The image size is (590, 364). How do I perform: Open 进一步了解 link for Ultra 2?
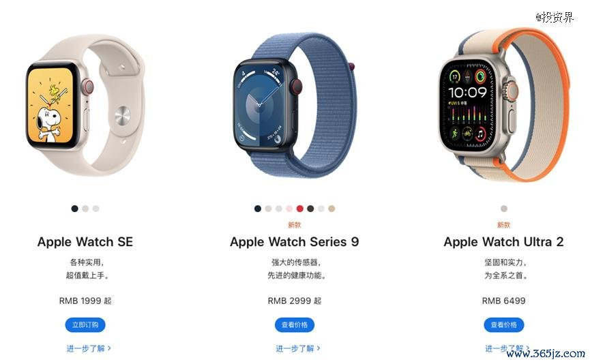[x=507, y=348]
